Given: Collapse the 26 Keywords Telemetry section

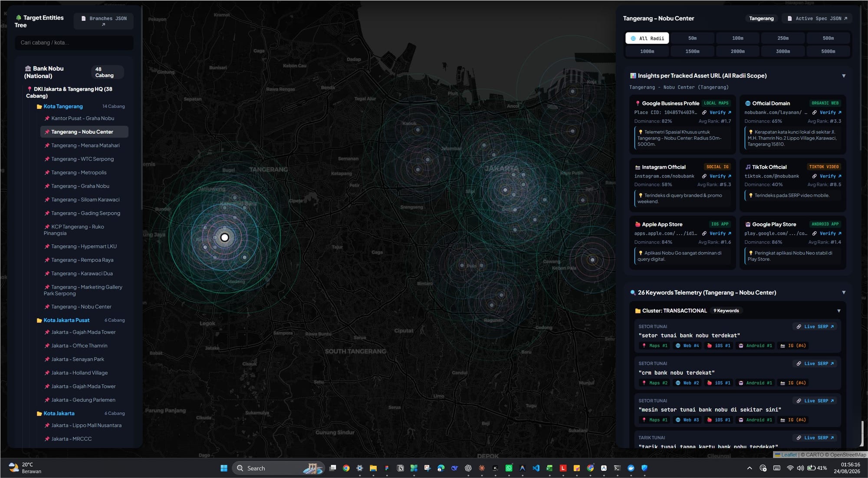Looking at the screenshot, I should coord(844,293).
